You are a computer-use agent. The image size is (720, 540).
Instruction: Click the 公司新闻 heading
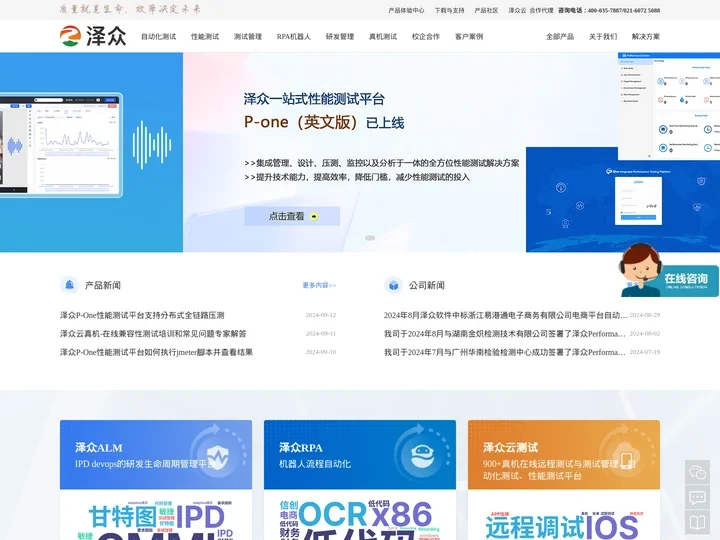[x=427, y=285]
